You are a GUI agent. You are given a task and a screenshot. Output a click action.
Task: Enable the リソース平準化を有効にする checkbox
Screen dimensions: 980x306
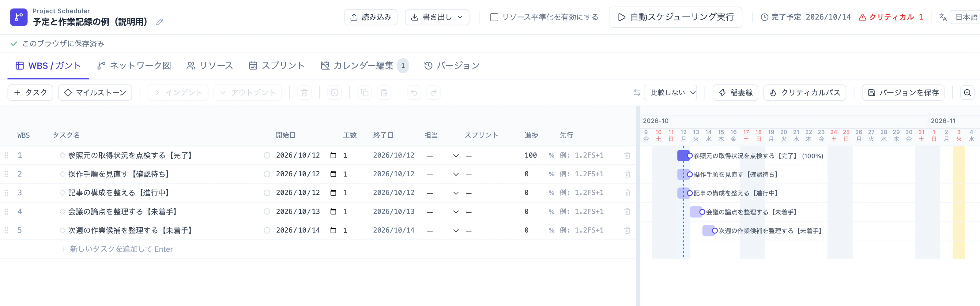point(494,17)
